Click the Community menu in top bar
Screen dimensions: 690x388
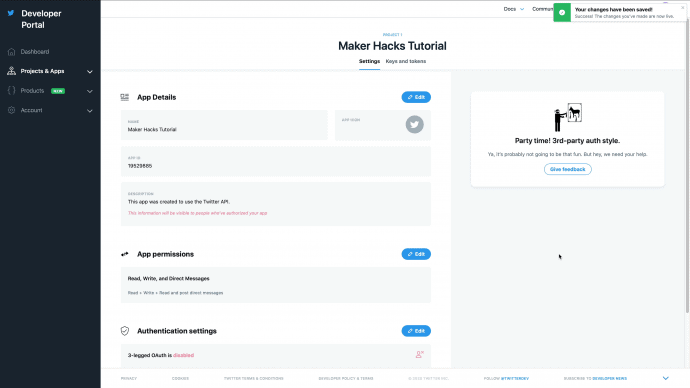[542, 9]
